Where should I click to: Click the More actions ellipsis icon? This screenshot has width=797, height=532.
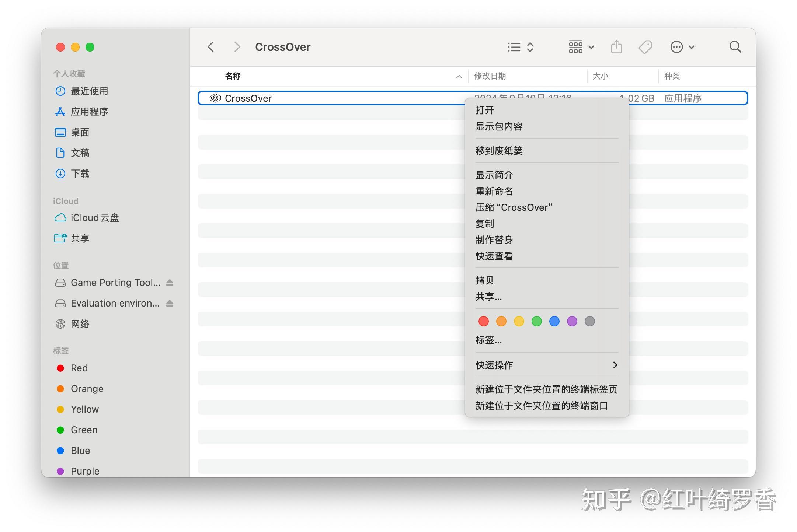pos(677,47)
